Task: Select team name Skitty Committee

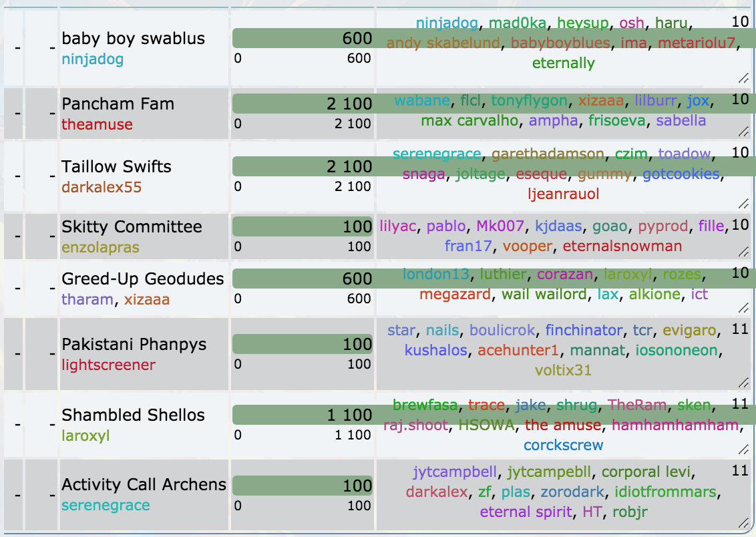Action: [x=132, y=227]
